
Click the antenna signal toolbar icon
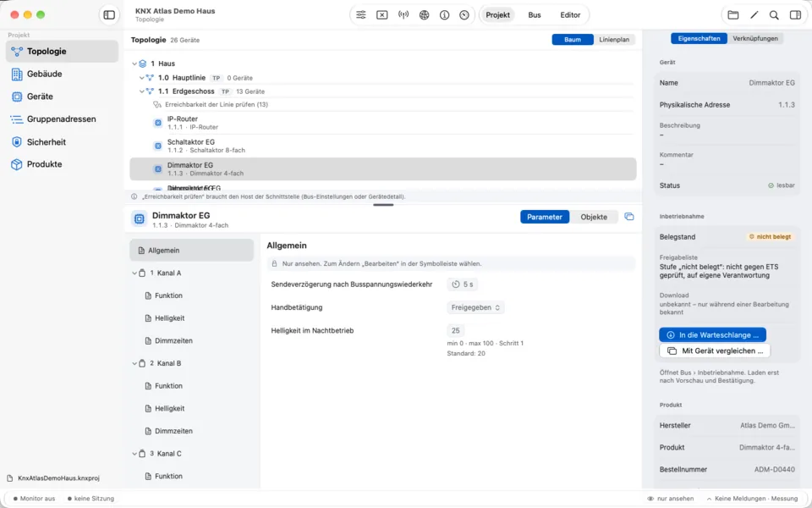403,15
